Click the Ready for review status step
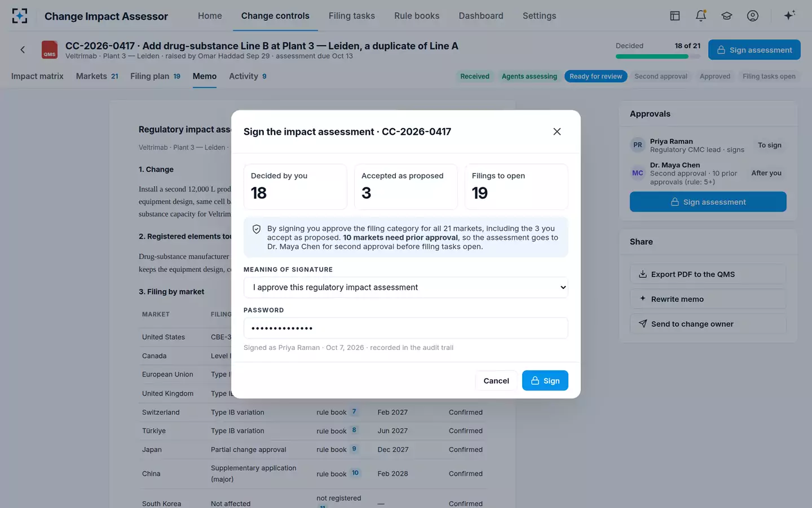Screen dimensions: 812x508 (x=595, y=76)
